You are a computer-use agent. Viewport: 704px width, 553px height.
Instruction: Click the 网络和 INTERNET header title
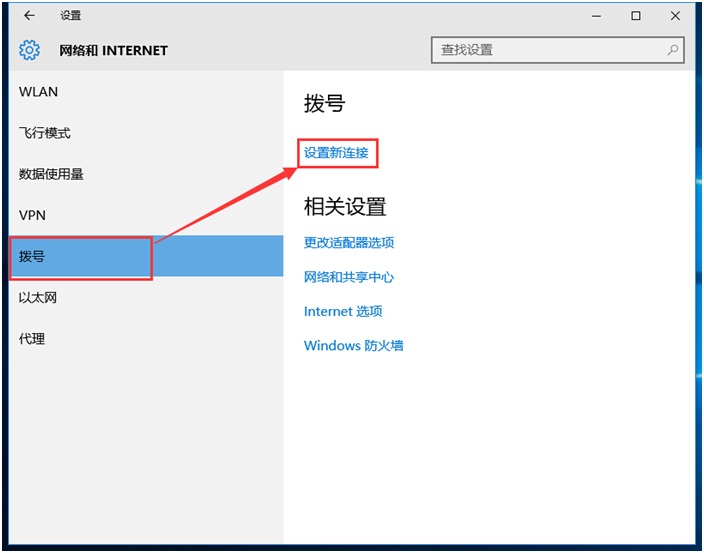113,50
